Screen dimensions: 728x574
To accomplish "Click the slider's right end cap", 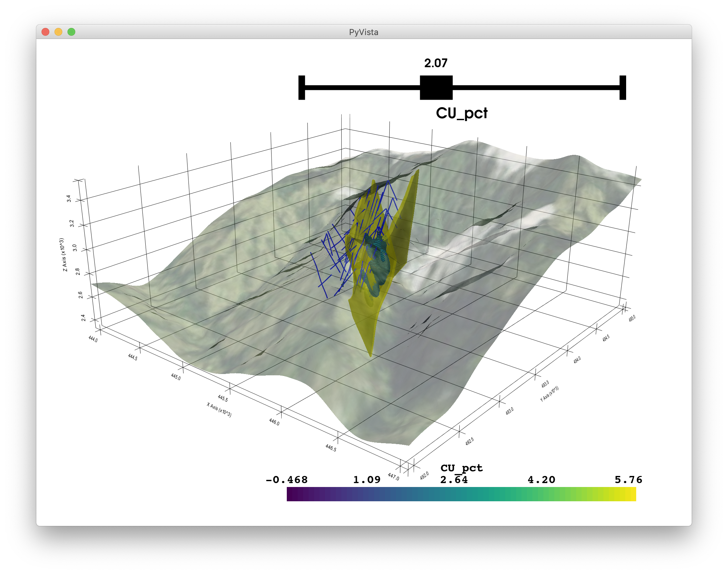I will [623, 88].
